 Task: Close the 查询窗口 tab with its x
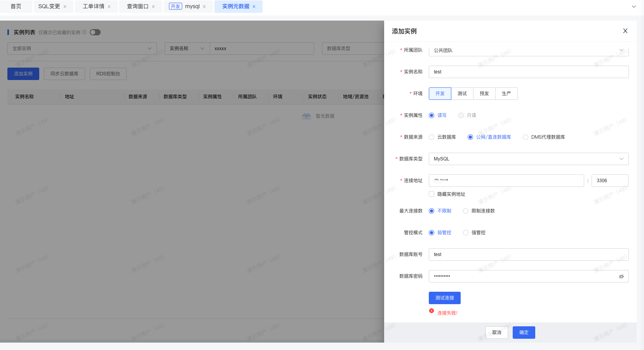[153, 7]
